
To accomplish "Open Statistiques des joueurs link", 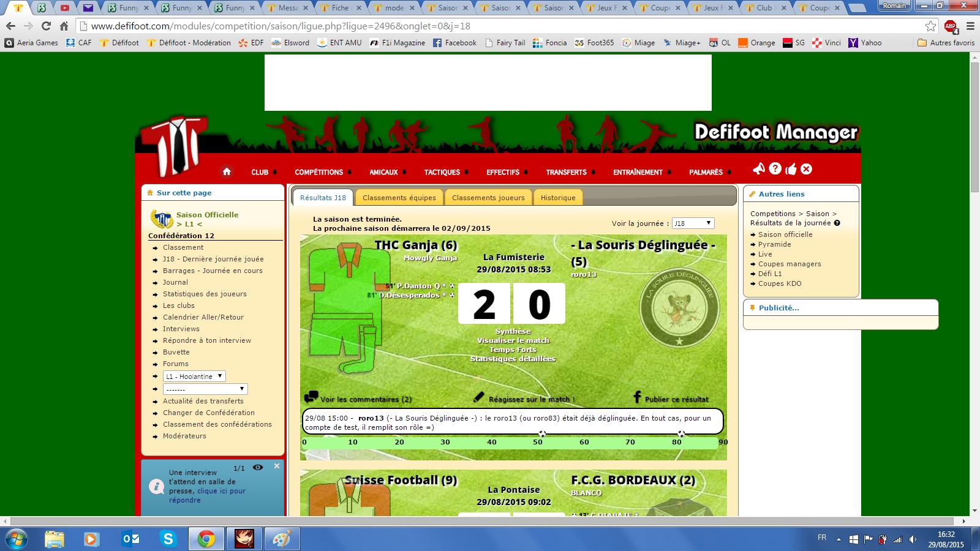I will pos(205,294).
